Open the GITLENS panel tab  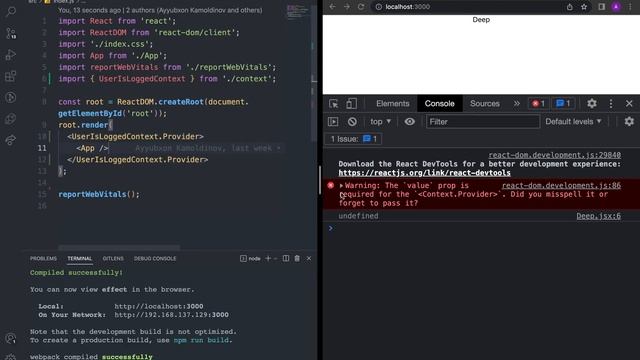[113, 259]
